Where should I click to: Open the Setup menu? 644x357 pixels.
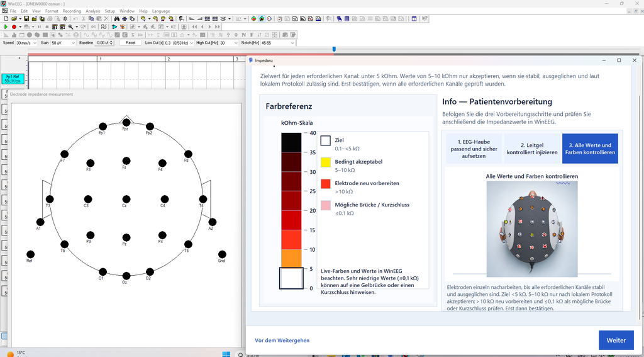point(109,11)
